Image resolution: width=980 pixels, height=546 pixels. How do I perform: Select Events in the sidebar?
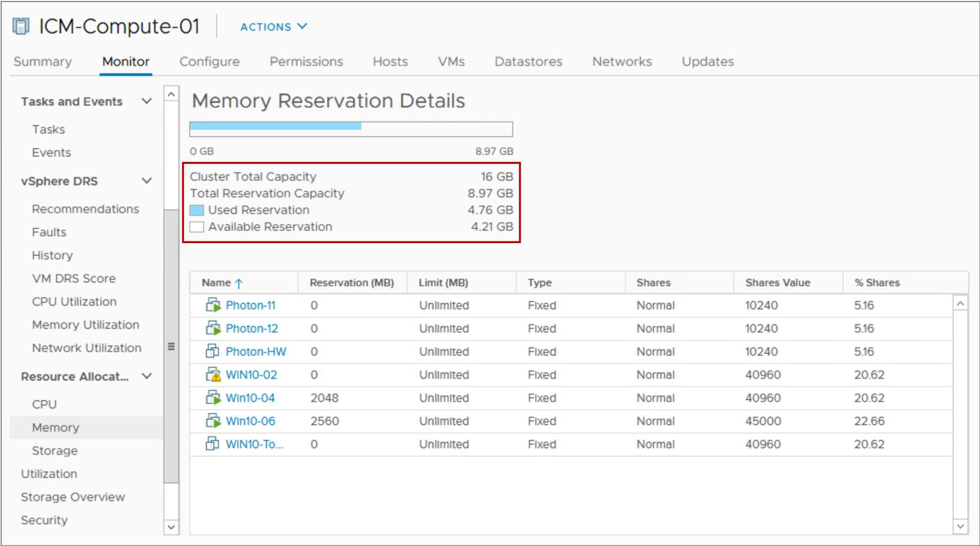(51, 152)
